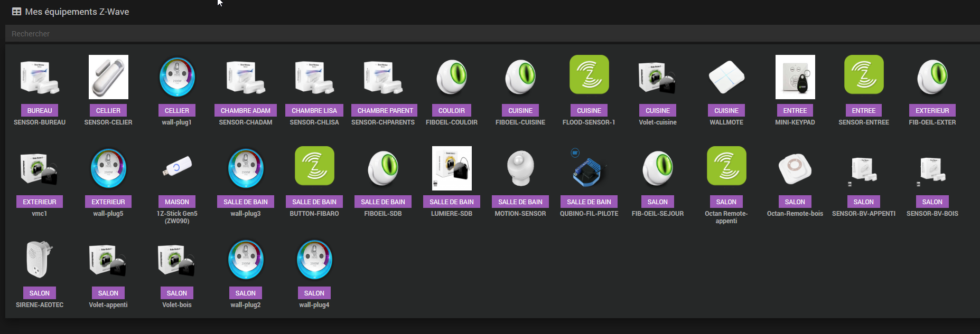Click ENTREE tag above MINI-KEYPAD
This screenshot has height=334, width=980.
pos(795,110)
